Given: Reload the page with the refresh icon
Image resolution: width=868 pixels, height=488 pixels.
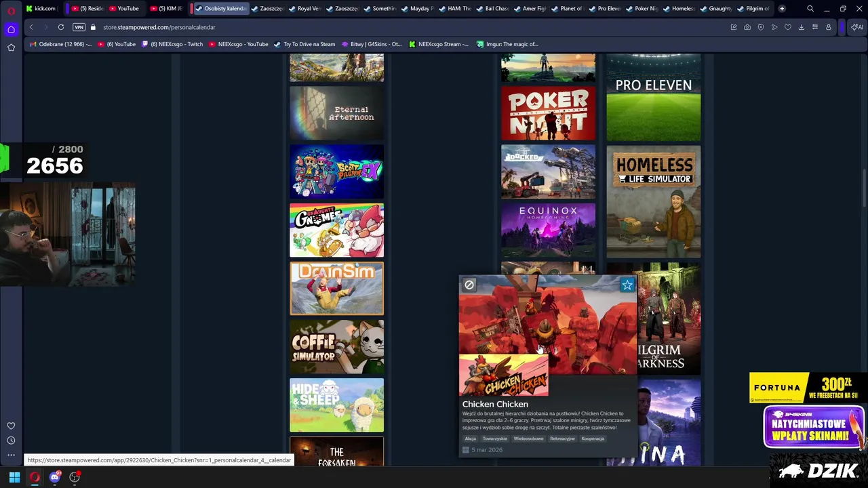Looking at the screenshot, I should [x=61, y=27].
